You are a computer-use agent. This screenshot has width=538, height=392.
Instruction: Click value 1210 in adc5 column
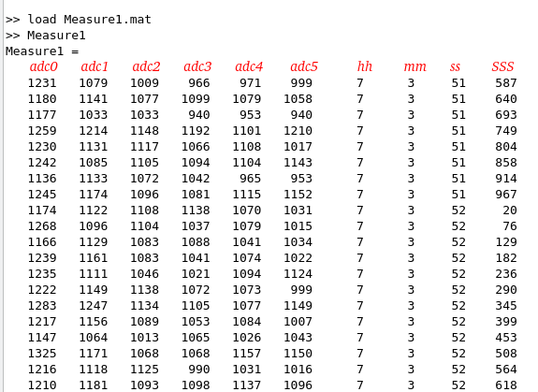(298, 131)
